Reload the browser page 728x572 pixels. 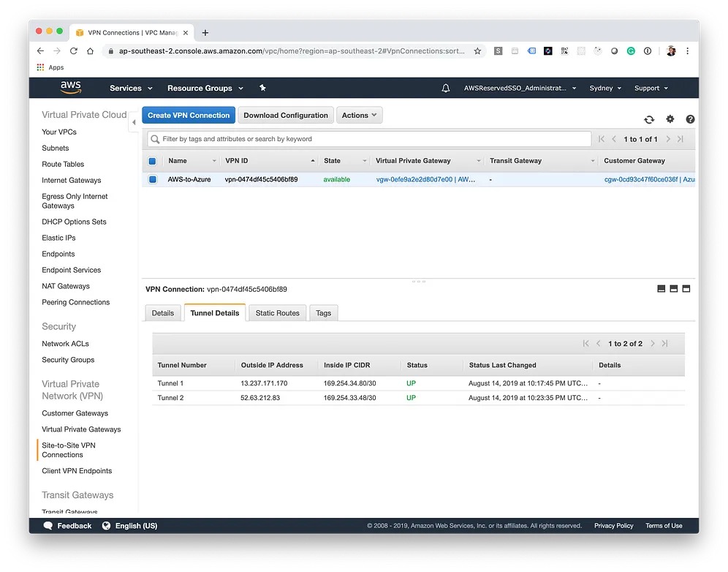[73, 51]
